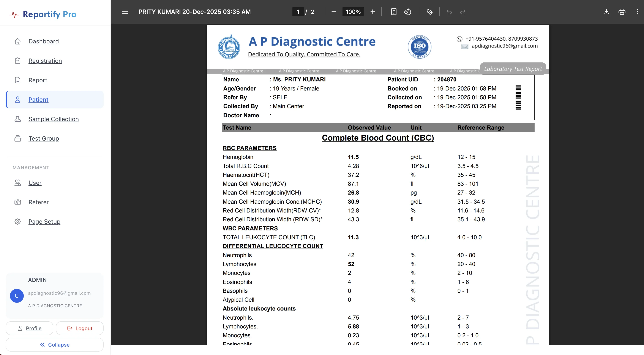Image resolution: width=644 pixels, height=355 pixels.
Task: Click the User management icon
Action: pos(17,183)
